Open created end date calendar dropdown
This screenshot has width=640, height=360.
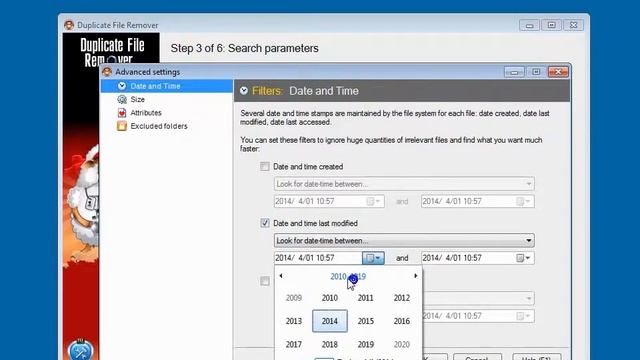click(523, 201)
